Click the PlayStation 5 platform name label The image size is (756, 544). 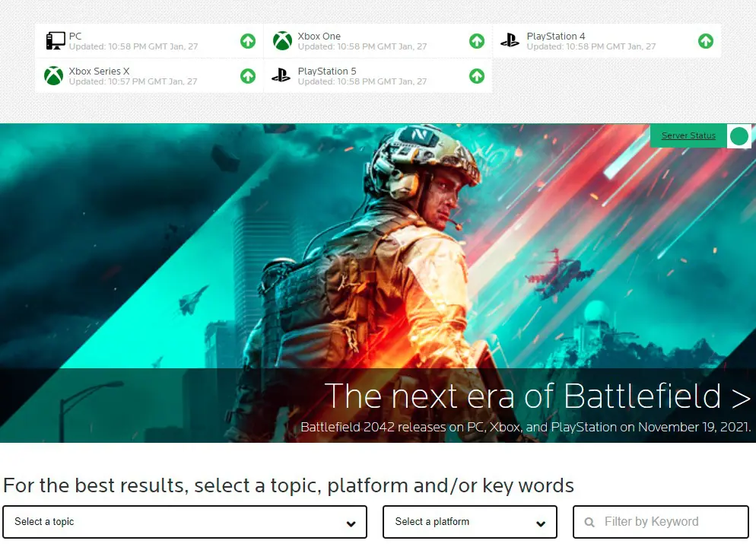(327, 71)
